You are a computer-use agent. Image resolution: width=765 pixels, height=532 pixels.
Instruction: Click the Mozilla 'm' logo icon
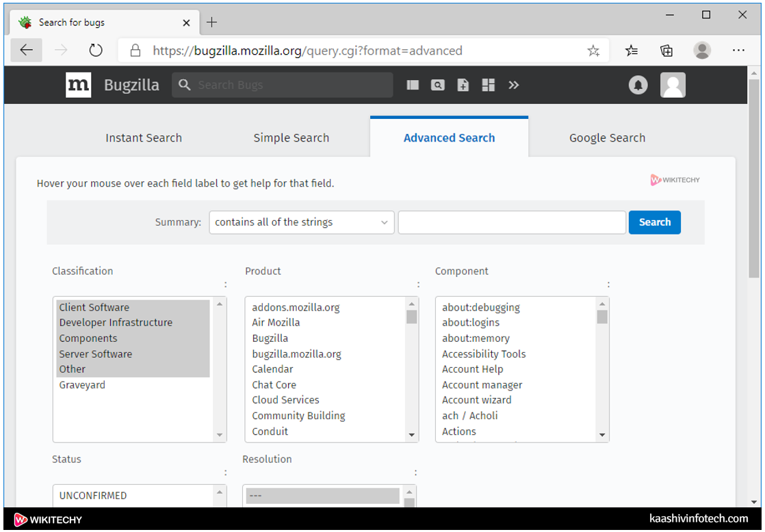pyautogui.click(x=79, y=85)
